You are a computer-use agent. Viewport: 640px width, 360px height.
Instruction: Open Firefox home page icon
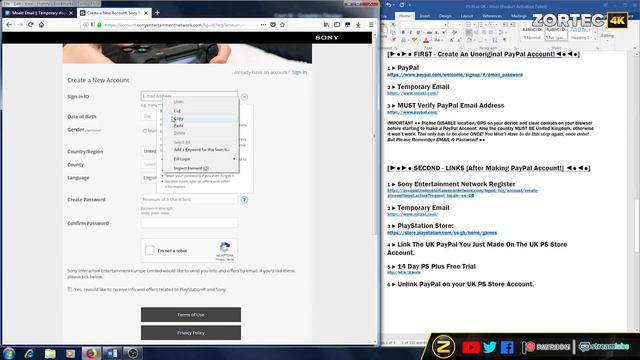(41, 24)
